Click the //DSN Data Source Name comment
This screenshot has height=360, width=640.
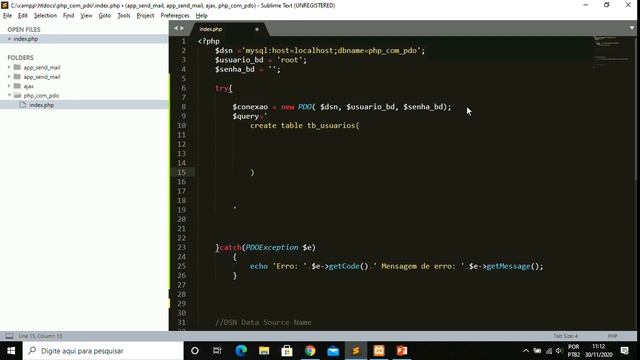tap(263, 322)
